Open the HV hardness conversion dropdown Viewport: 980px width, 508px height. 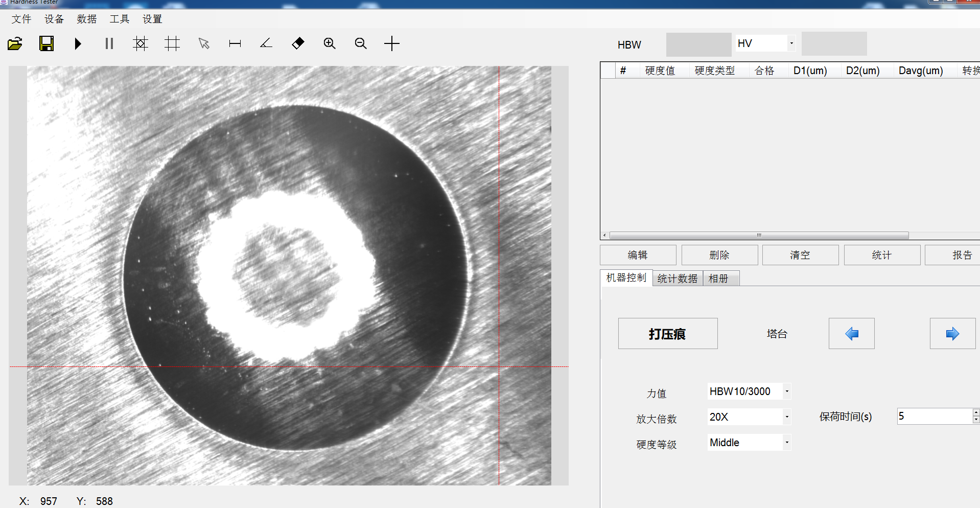tap(791, 43)
